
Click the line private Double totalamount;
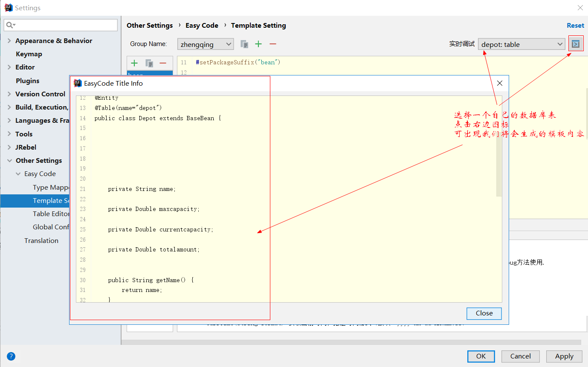[154, 250]
